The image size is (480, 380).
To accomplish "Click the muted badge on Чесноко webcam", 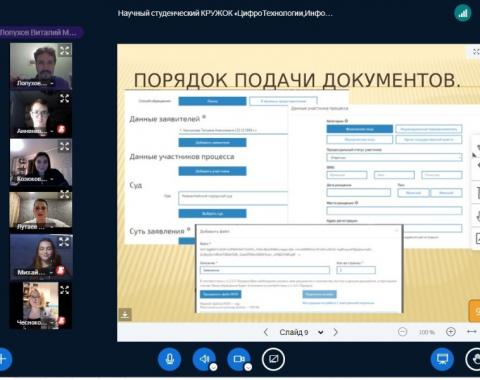I will tap(61, 320).
